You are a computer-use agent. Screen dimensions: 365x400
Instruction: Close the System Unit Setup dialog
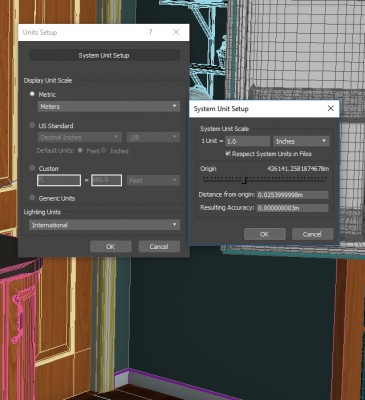click(x=330, y=108)
